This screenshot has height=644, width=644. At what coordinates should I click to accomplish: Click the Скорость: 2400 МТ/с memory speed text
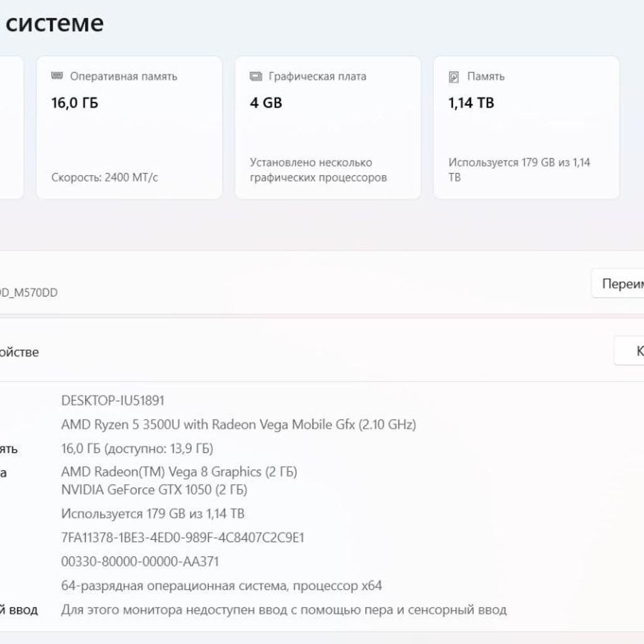pyautogui.click(x=105, y=177)
